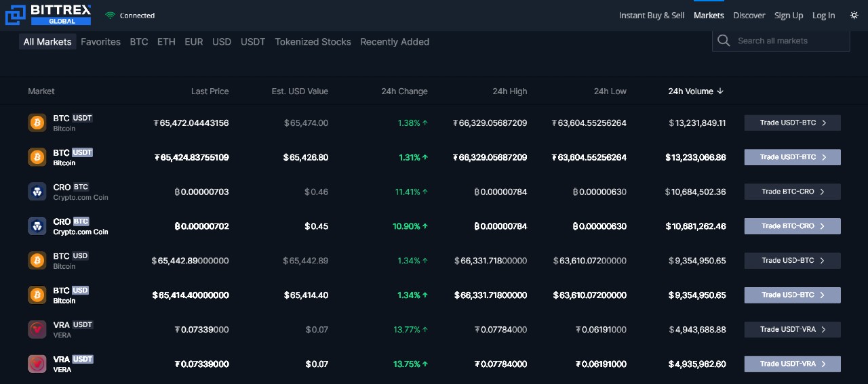Click Bitcoin icon in row priced 65,424.83755109
This screenshot has width=868, height=384.
[37, 157]
